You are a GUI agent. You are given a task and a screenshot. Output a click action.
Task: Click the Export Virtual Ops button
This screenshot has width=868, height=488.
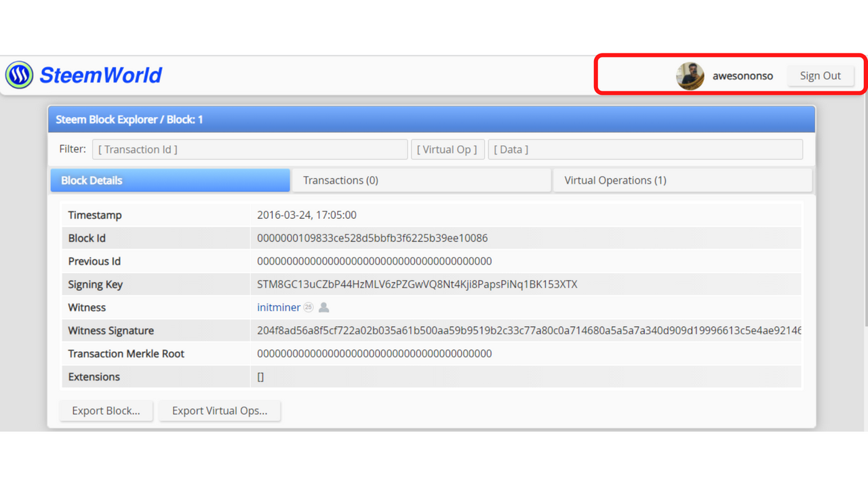coord(220,411)
